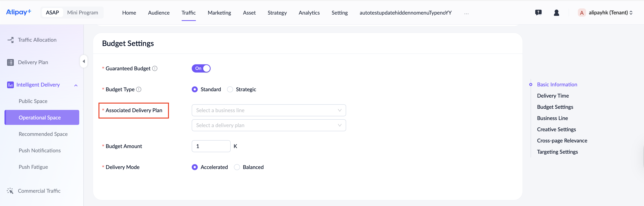Viewport: 644px width, 206px height.
Task: Go to Push Notifications in sidebar
Action: 39,151
